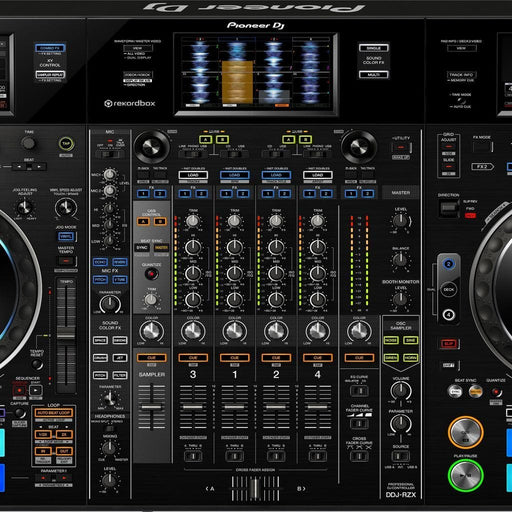
Task: Select the FILTER sound color FX
Action: [120, 375]
